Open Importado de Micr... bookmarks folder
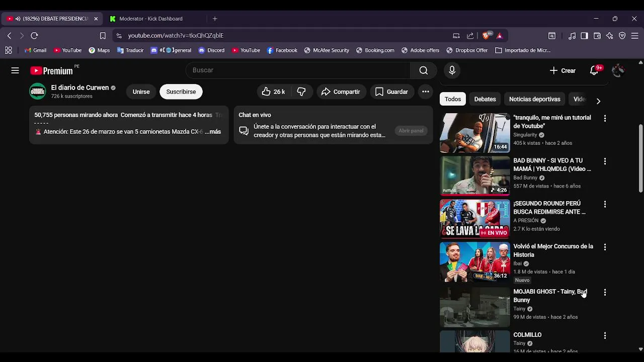Screen dimensions: 644x362 [523, 50]
